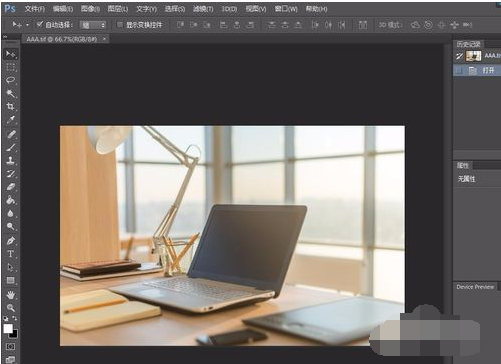Select the Hand tool
This screenshot has height=364, width=501.
click(11, 295)
